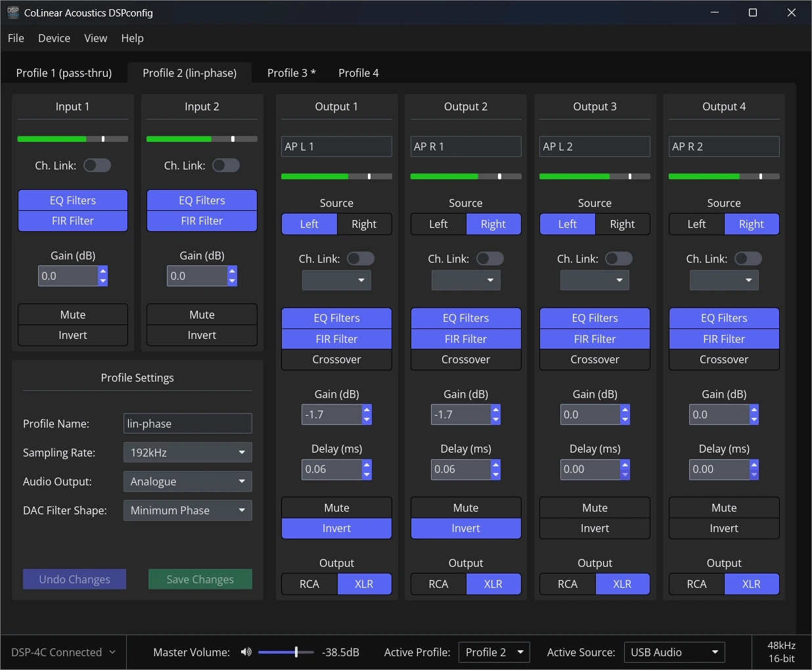Mute Output 4 channel
The height and width of the screenshot is (670, 812).
724,508
